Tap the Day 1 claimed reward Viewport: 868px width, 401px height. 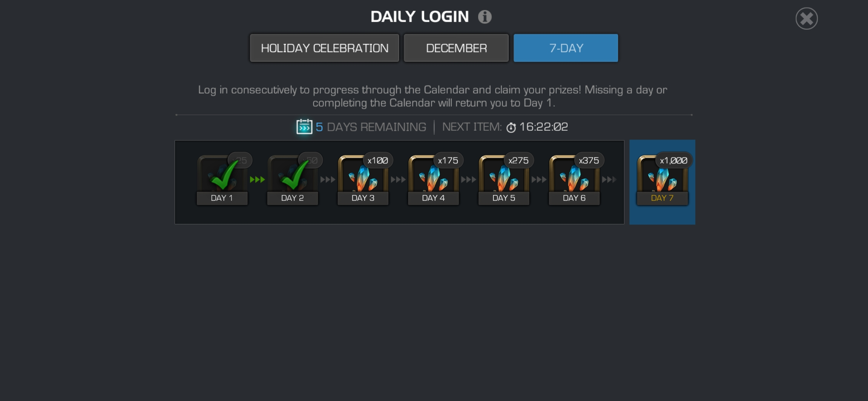(222, 179)
